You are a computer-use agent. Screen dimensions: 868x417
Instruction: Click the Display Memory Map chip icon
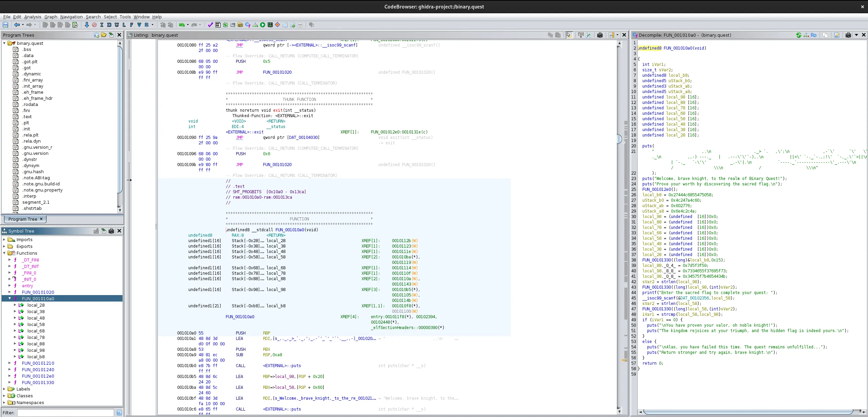(x=270, y=25)
